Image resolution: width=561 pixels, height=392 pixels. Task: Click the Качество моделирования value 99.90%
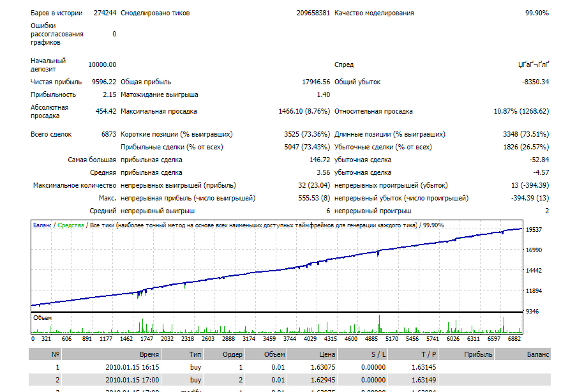click(537, 13)
